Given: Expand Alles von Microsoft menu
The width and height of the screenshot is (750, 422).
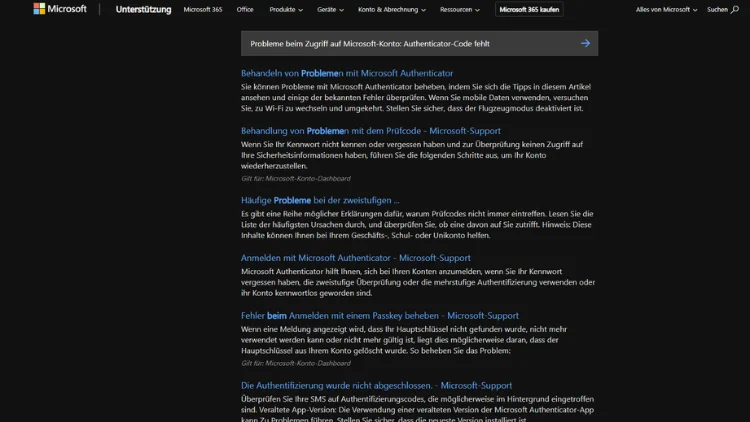Looking at the screenshot, I should point(667,9).
